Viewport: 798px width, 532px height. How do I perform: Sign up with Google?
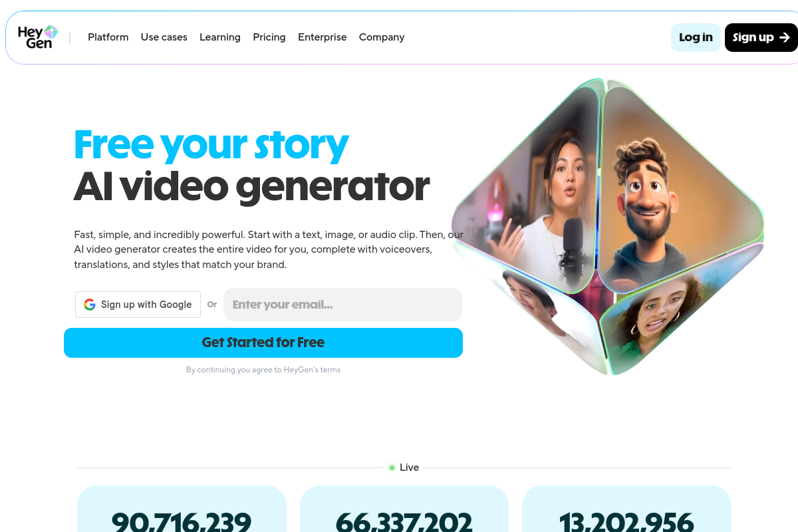pyautogui.click(x=138, y=305)
